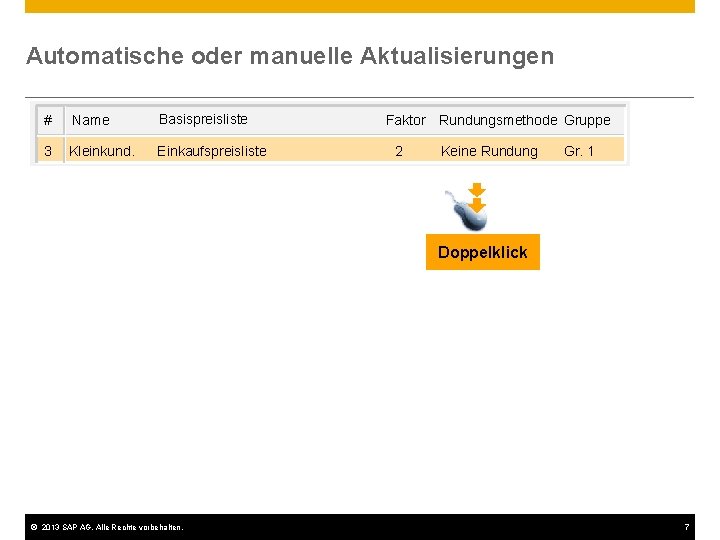
Task: Click the slide title Automatische oder manuelle Aktualisierungen
Action: pos(290,56)
